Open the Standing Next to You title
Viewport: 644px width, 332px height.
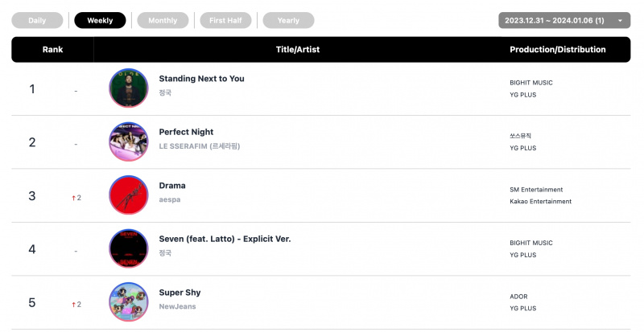coord(202,79)
